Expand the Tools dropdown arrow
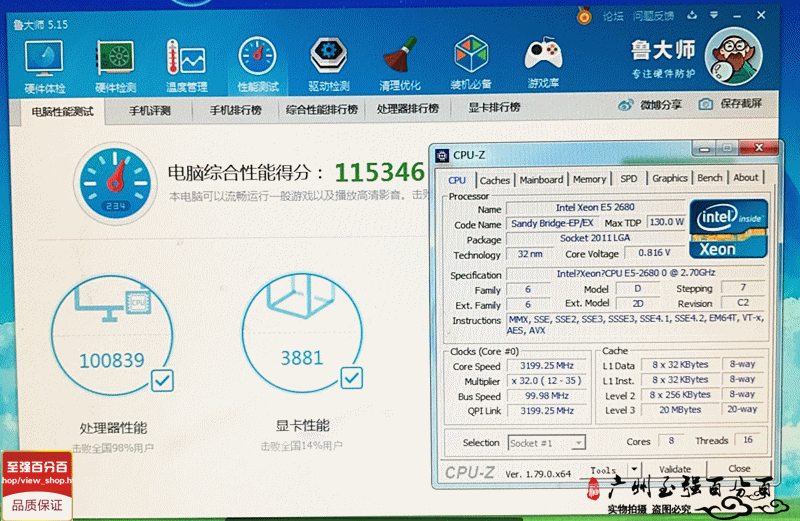 (634, 469)
